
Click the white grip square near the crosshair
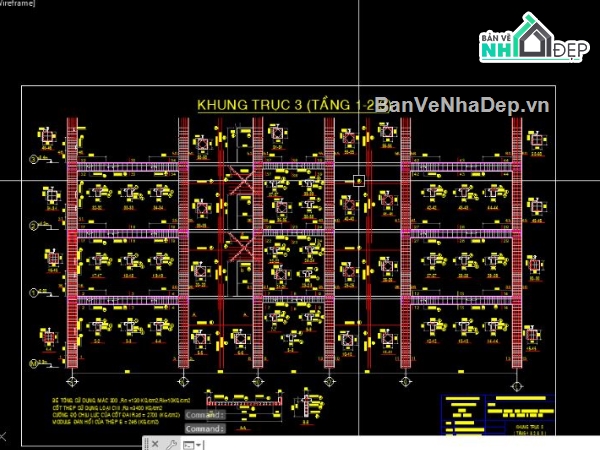pos(358,181)
